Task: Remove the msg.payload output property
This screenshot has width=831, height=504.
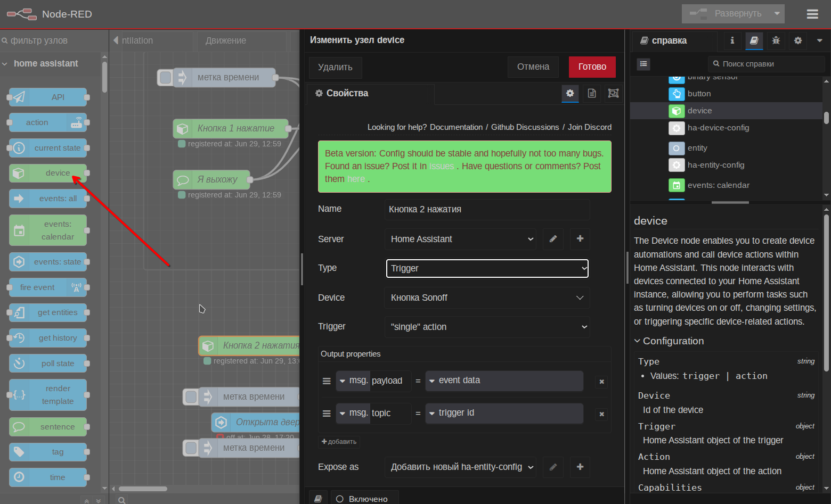Action: [601, 382]
